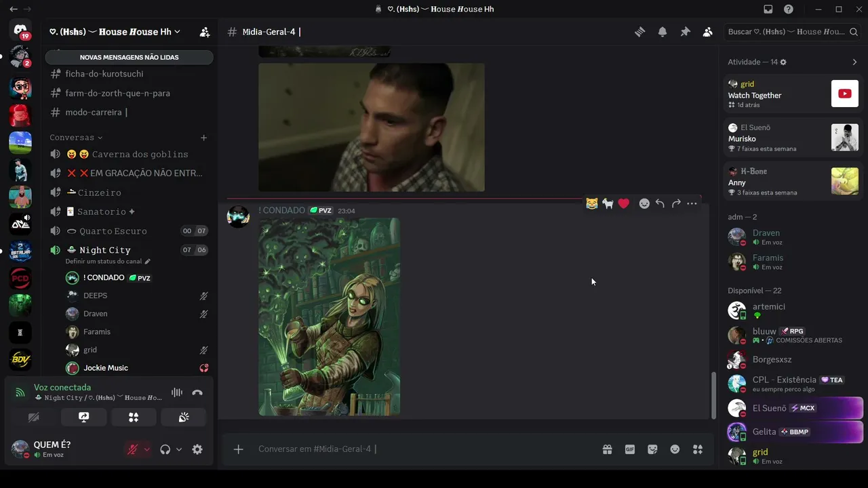The width and height of the screenshot is (868, 488).
Task: Join the Quarto Escuro voice channel
Action: [x=129, y=231]
